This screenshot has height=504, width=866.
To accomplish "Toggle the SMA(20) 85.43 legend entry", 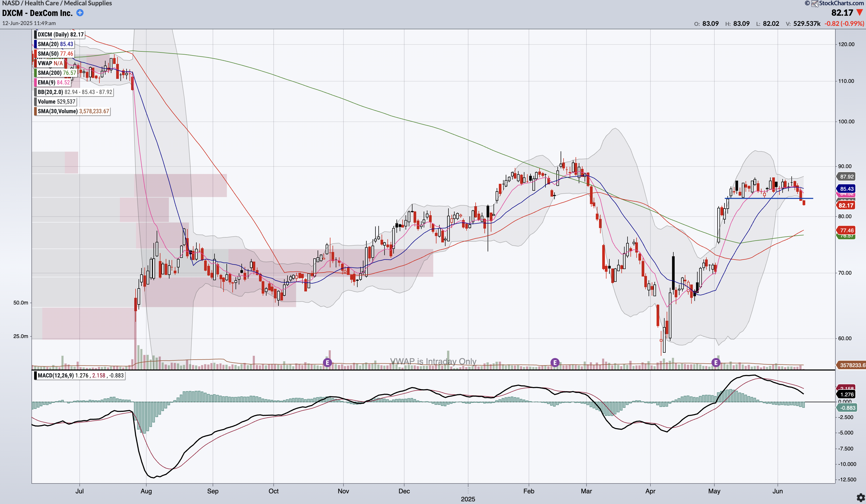I will click(x=55, y=44).
